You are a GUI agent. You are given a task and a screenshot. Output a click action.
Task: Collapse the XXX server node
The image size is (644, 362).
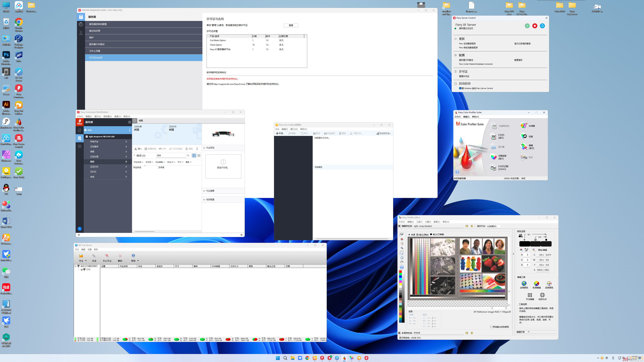coord(85,130)
